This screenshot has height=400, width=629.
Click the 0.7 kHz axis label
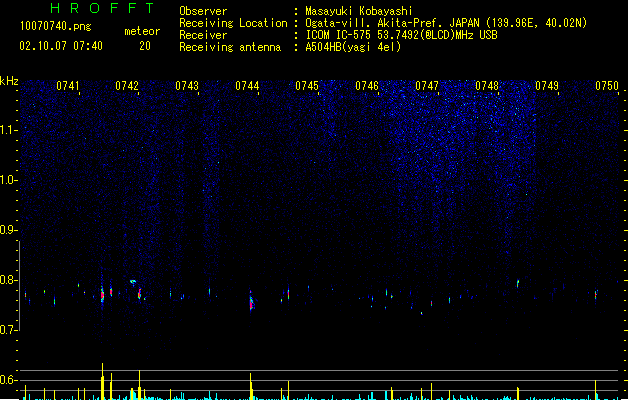tap(8, 330)
